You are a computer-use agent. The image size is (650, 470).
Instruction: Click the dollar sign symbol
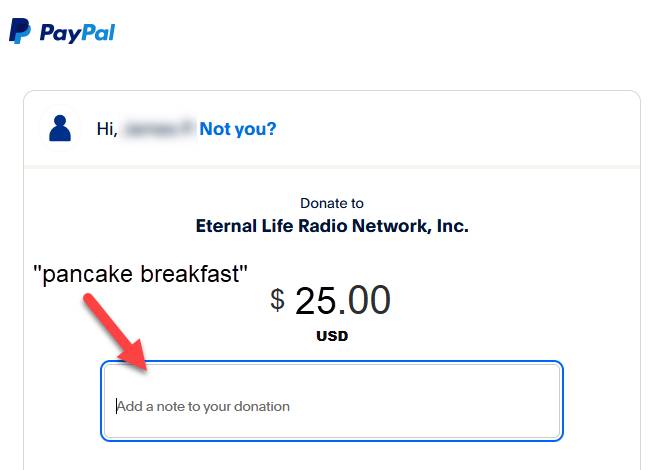pyautogui.click(x=278, y=299)
